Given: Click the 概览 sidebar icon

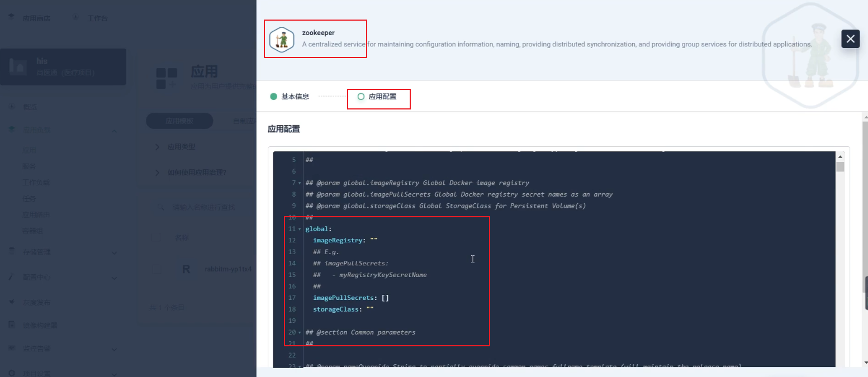Looking at the screenshot, I should coord(12,107).
